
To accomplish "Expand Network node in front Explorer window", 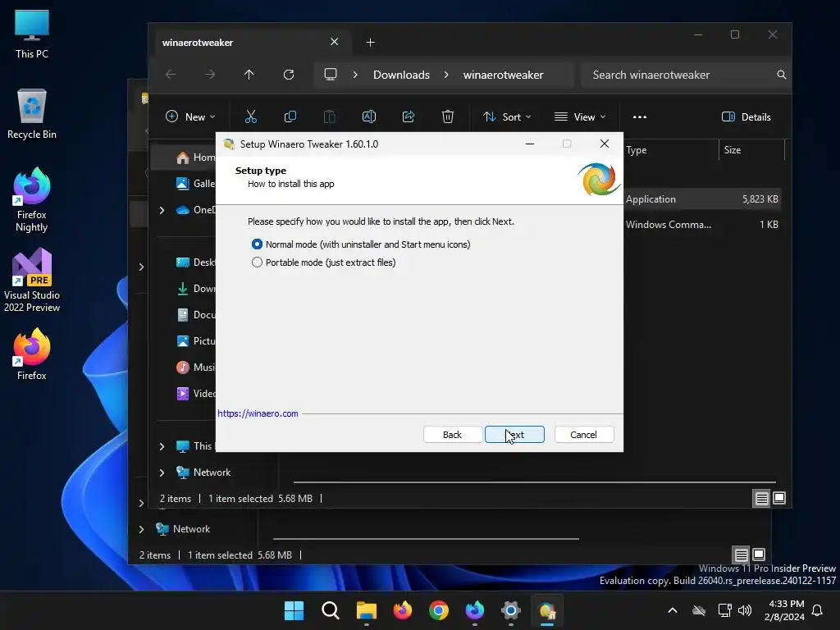I will click(162, 472).
